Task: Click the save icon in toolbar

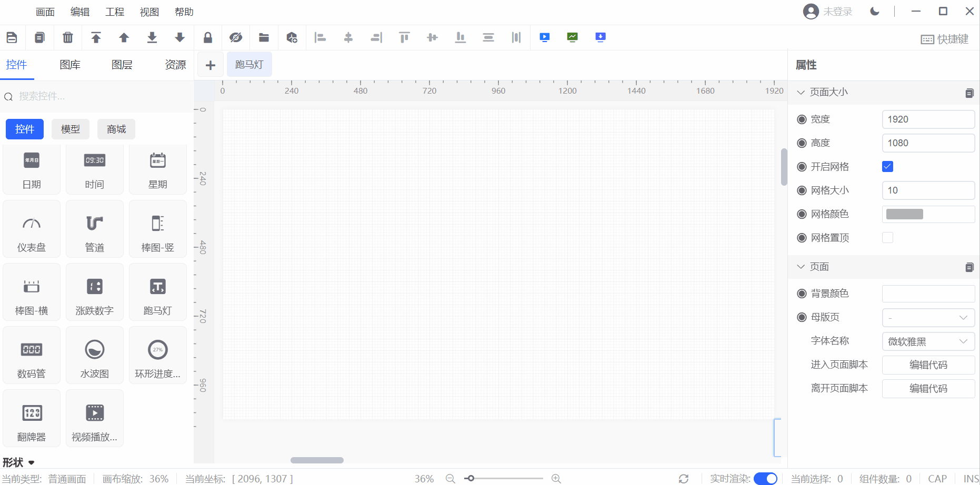Action: click(12, 37)
